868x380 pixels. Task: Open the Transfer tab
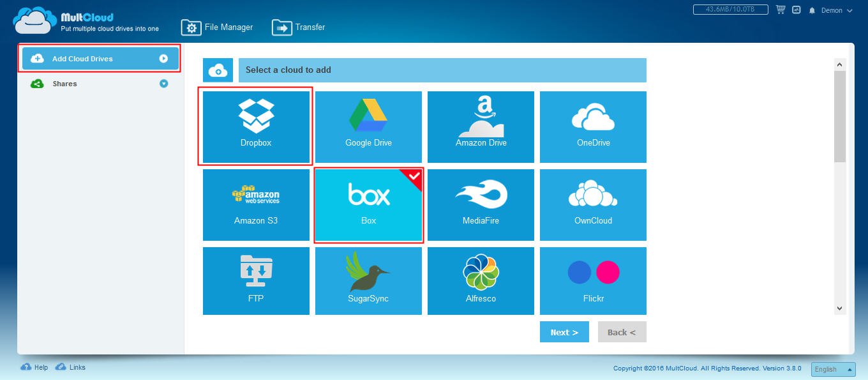299,27
